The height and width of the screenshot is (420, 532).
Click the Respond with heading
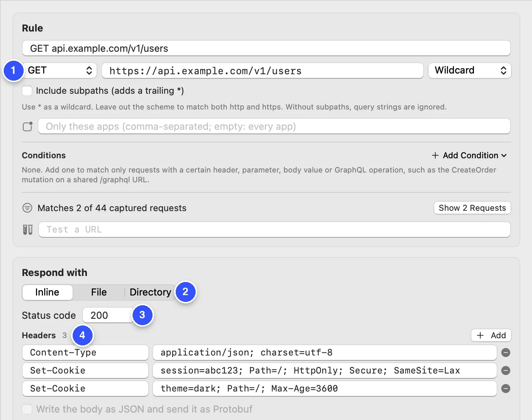pyautogui.click(x=55, y=273)
